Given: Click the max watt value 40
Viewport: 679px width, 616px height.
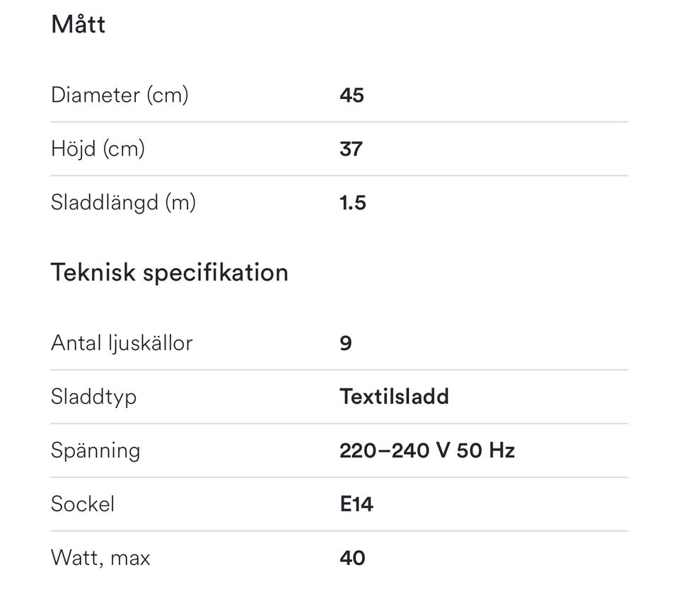Looking at the screenshot, I should 352,558.
